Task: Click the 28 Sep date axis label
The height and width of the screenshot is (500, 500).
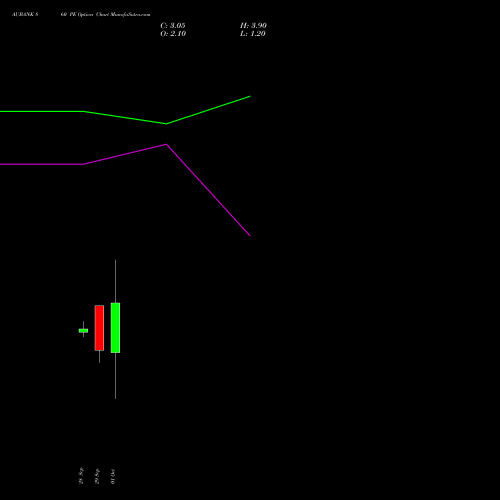Action: pyautogui.click(x=81, y=476)
